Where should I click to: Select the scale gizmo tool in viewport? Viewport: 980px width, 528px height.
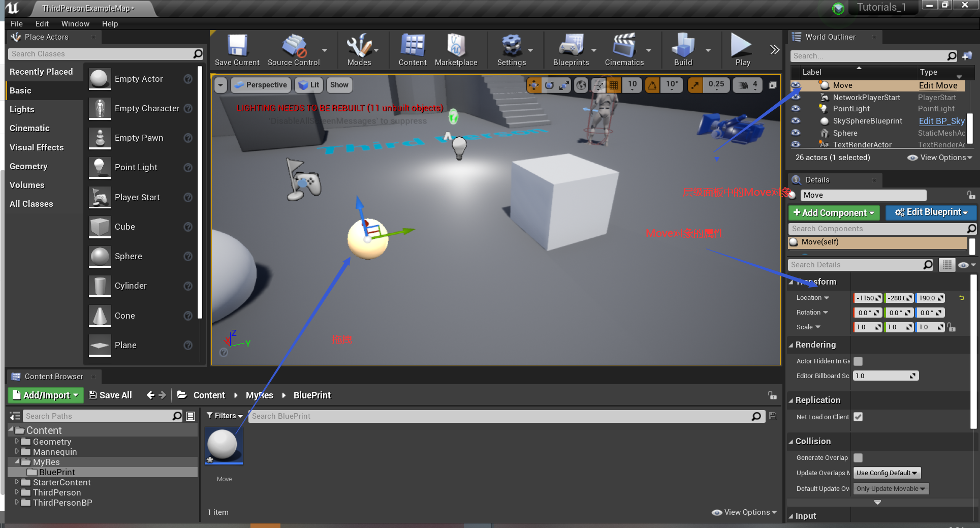point(564,85)
